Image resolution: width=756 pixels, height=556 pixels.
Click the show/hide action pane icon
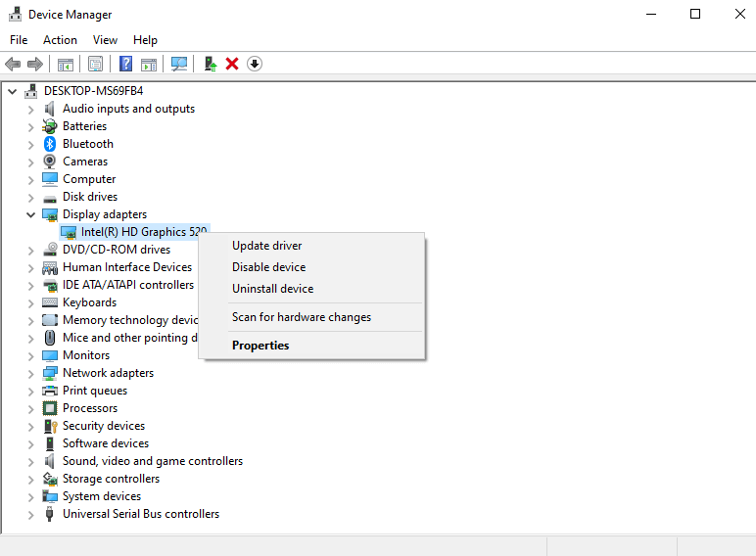tap(149, 64)
